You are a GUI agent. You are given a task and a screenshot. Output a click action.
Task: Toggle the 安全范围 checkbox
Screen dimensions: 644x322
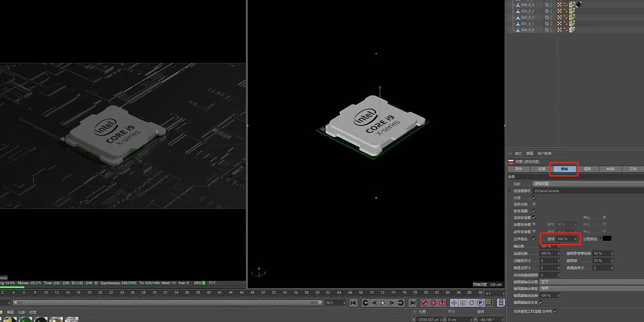(x=534, y=211)
